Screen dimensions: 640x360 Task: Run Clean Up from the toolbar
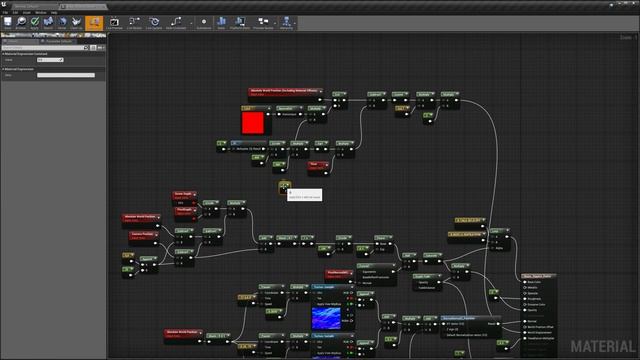tap(76, 23)
